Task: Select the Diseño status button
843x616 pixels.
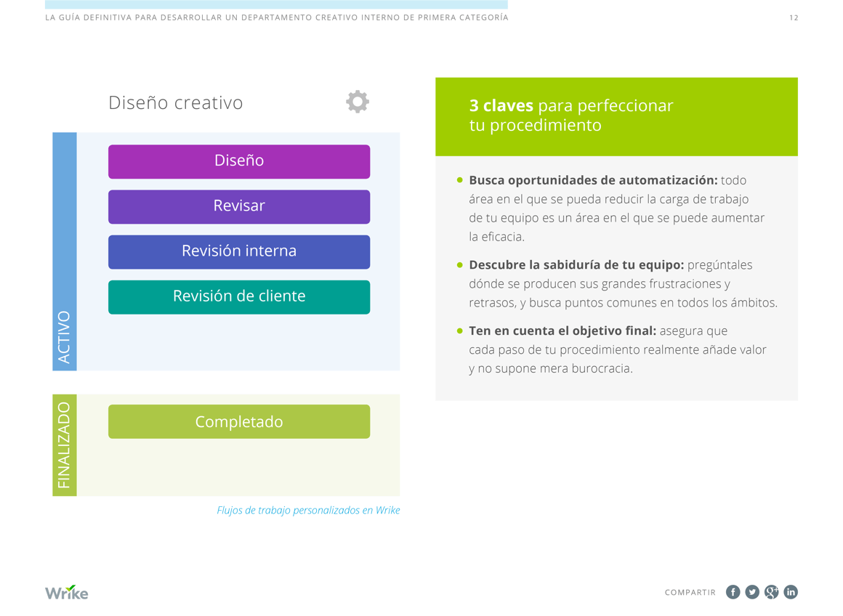Action: [239, 161]
